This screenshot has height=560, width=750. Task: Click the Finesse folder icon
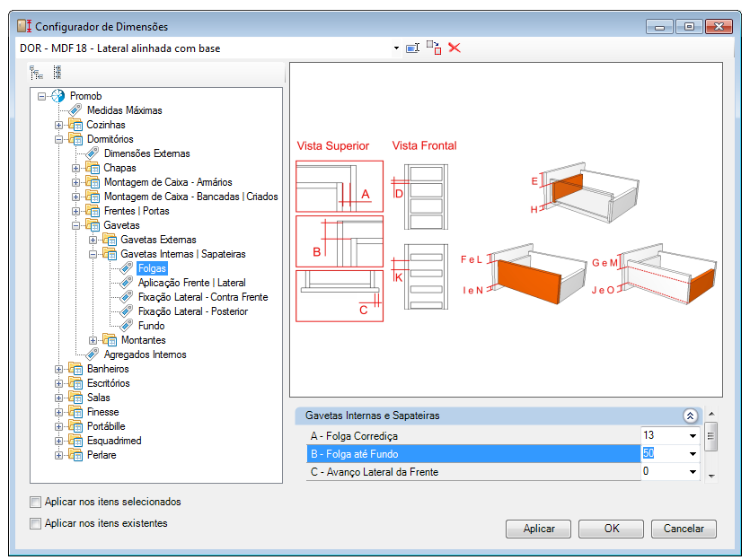(x=75, y=411)
